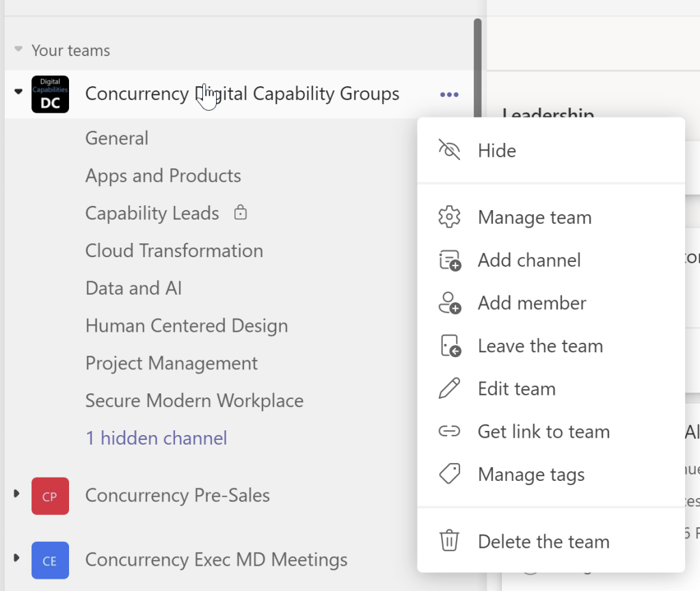
Task: Click the Add member person icon
Action: [x=449, y=303]
